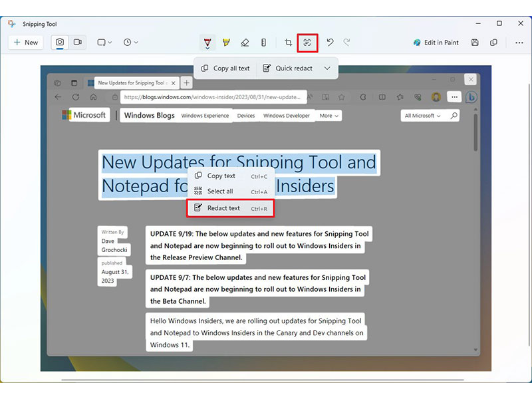Click the Quick redact button
Screen dimensions: 532x399
[x=288, y=68]
